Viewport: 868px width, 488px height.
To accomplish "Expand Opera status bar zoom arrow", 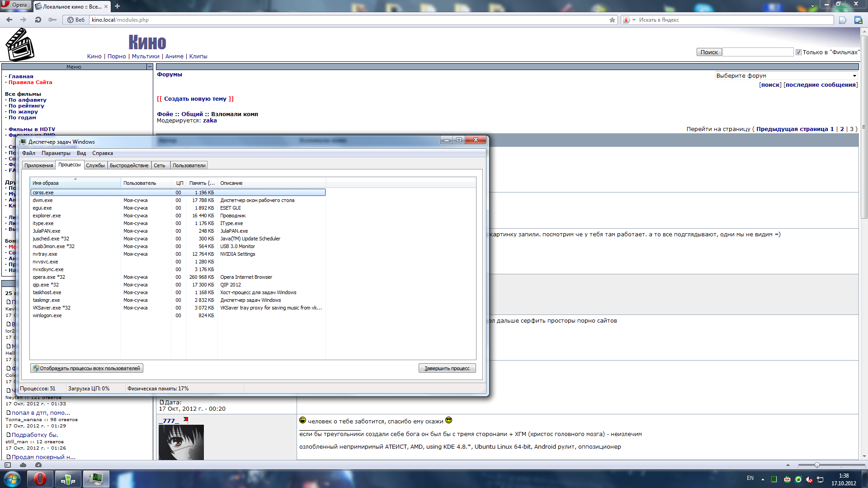I will click(788, 465).
